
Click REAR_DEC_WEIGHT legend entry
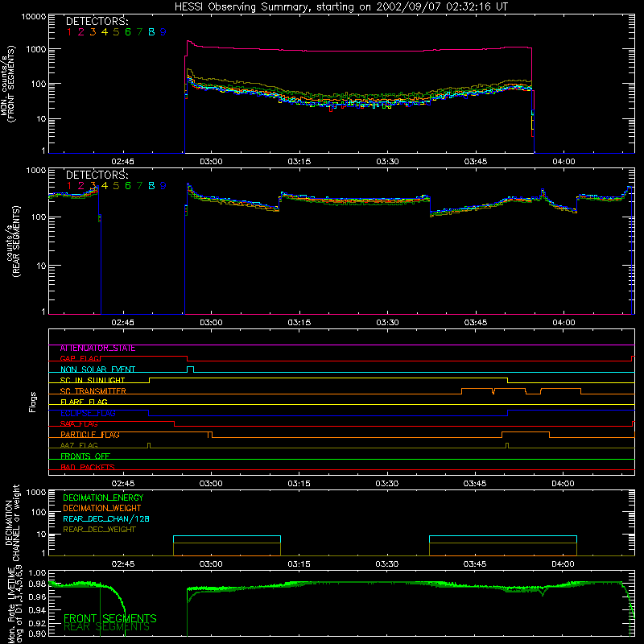pos(99,530)
